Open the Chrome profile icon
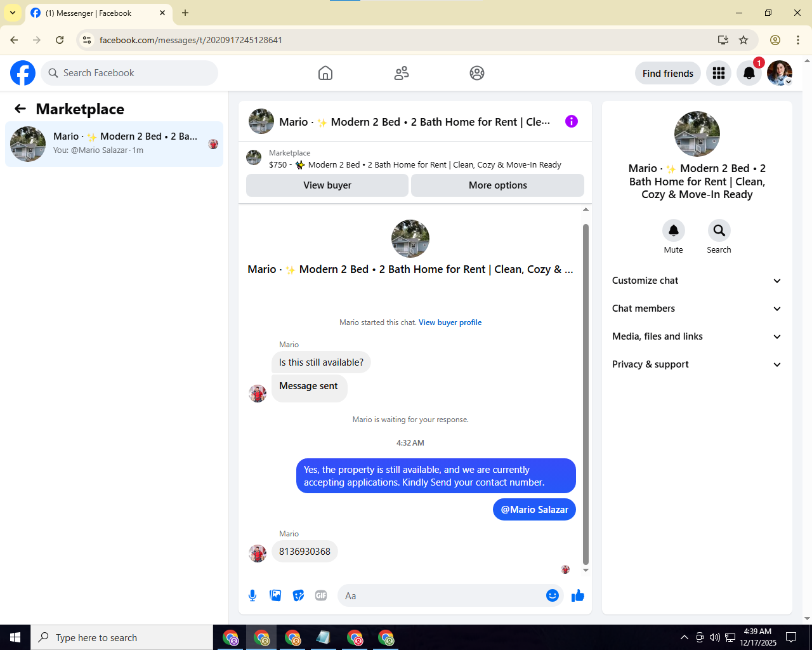Image resolution: width=812 pixels, height=650 pixels. pos(775,40)
